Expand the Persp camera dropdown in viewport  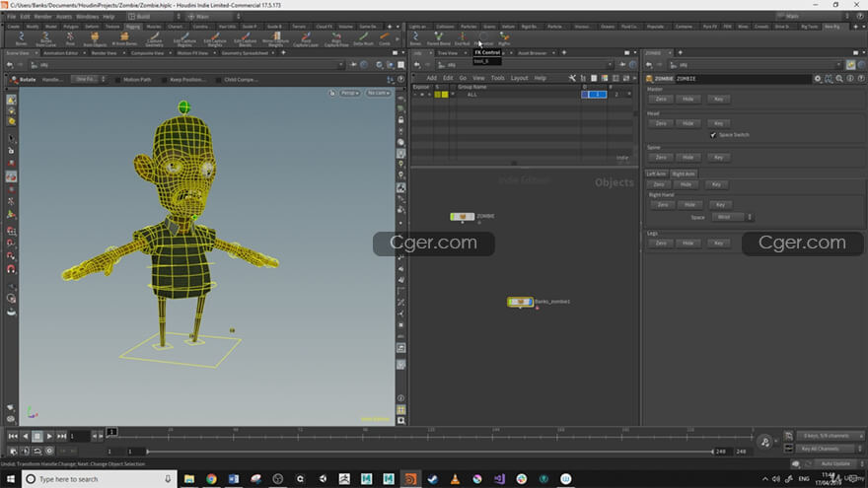pyautogui.click(x=350, y=93)
